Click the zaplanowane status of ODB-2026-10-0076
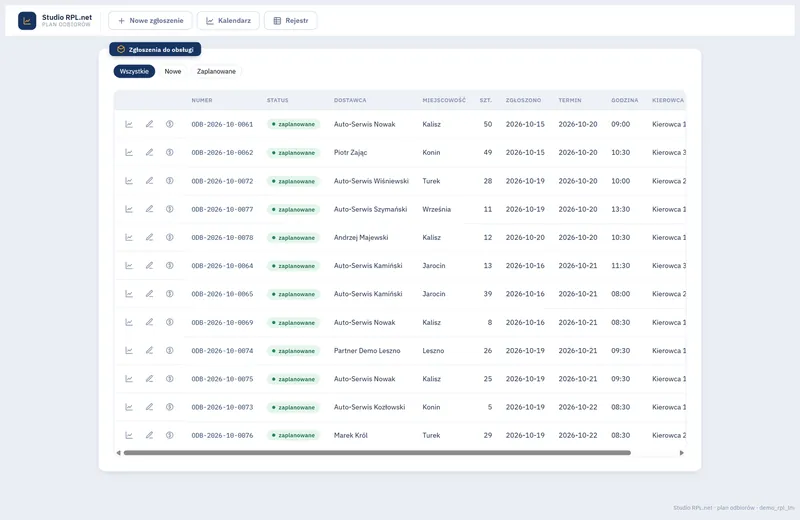Screen dimensions: 800x520 coord(293,435)
